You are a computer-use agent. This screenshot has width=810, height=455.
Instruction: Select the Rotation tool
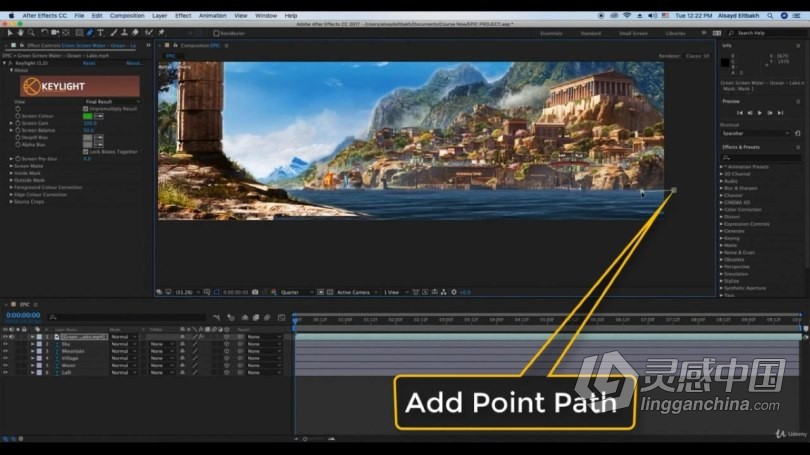tap(44, 33)
